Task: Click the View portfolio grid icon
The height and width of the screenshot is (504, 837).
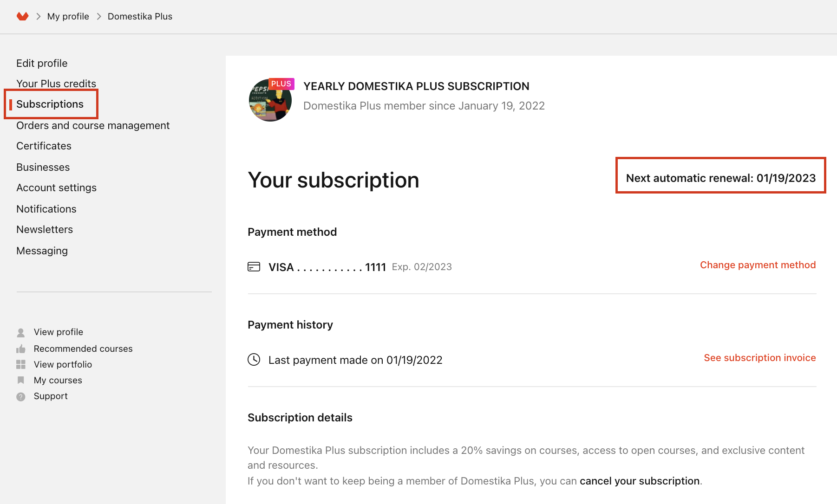Action: (x=21, y=364)
